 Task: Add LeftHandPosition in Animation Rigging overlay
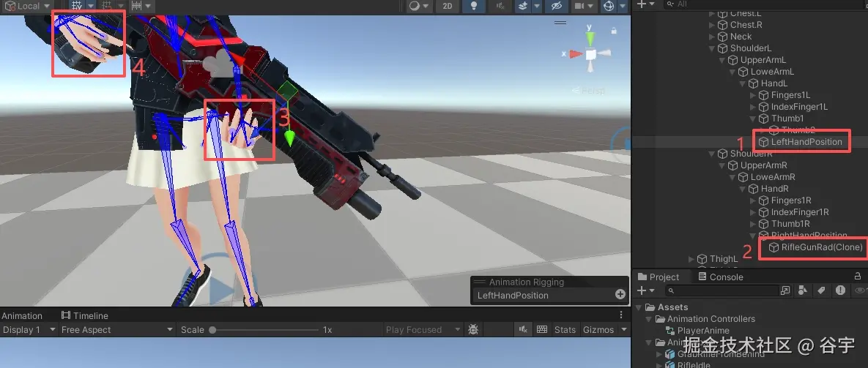coord(620,295)
